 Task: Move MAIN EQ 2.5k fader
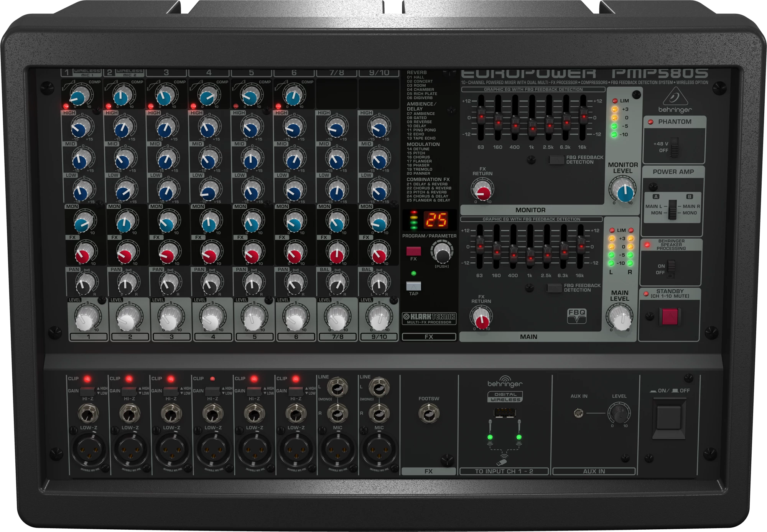click(547, 254)
